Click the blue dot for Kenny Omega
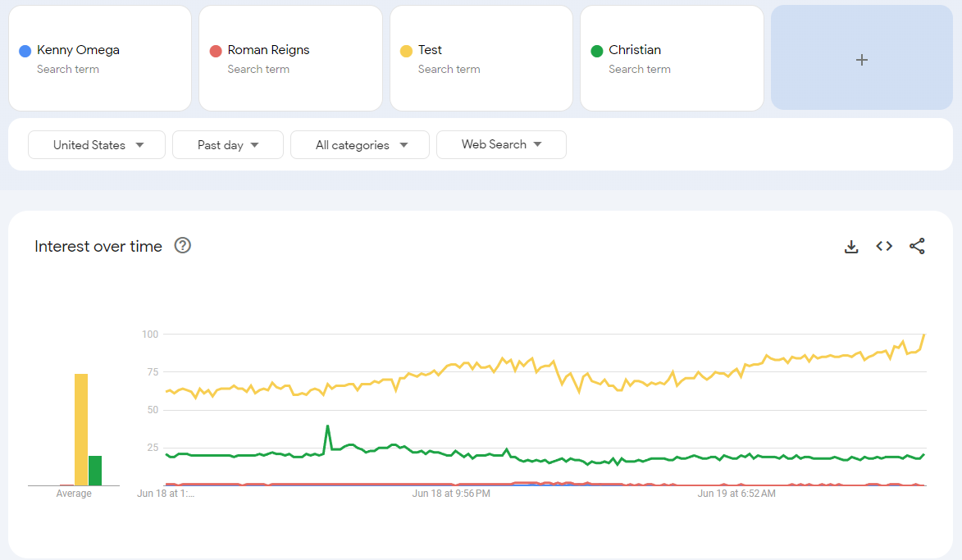Image resolution: width=962 pixels, height=560 pixels. click(25, 51)
